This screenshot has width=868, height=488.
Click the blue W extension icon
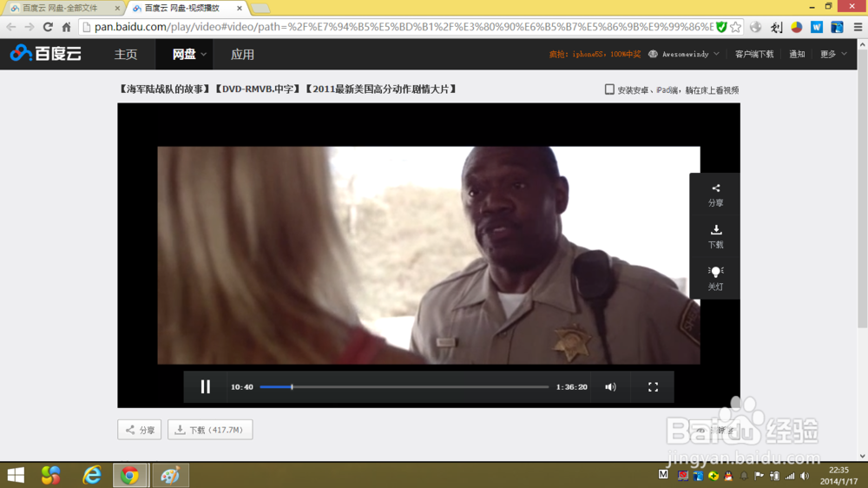coord(817,27)
